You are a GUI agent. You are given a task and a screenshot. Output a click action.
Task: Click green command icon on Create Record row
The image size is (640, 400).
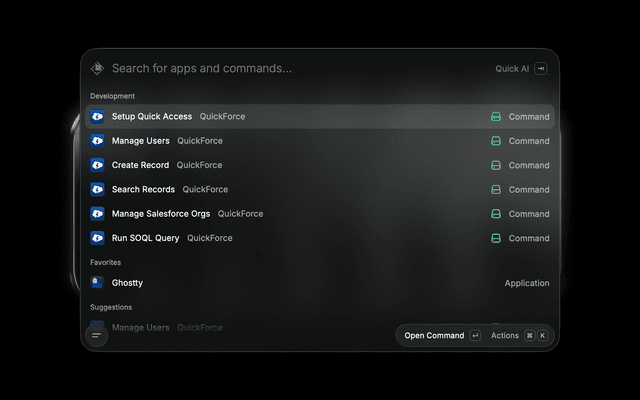(496, 165)
